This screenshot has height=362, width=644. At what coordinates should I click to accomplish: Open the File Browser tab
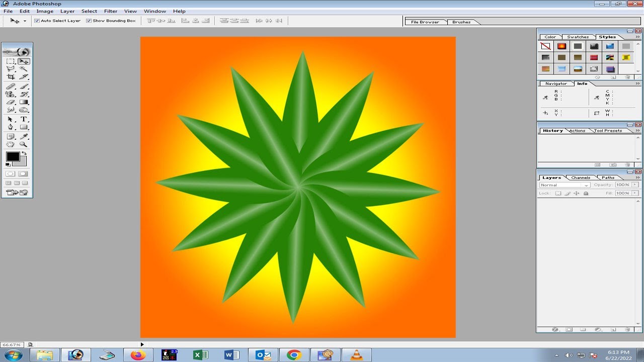(425, 22)
